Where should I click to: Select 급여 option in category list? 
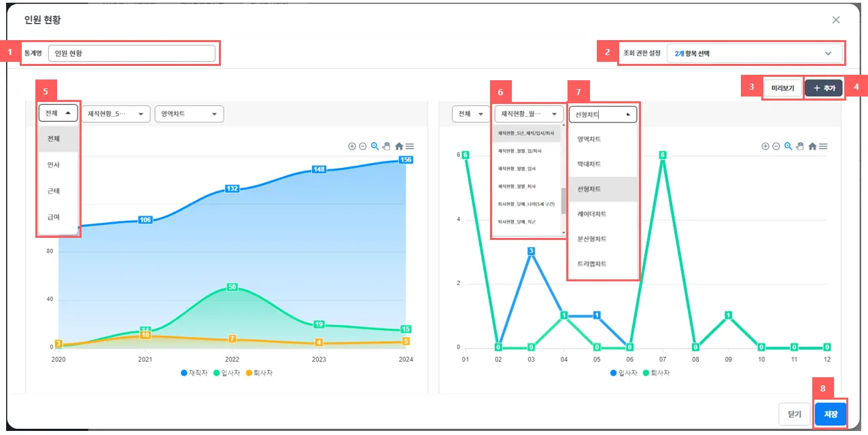point(58,216)
